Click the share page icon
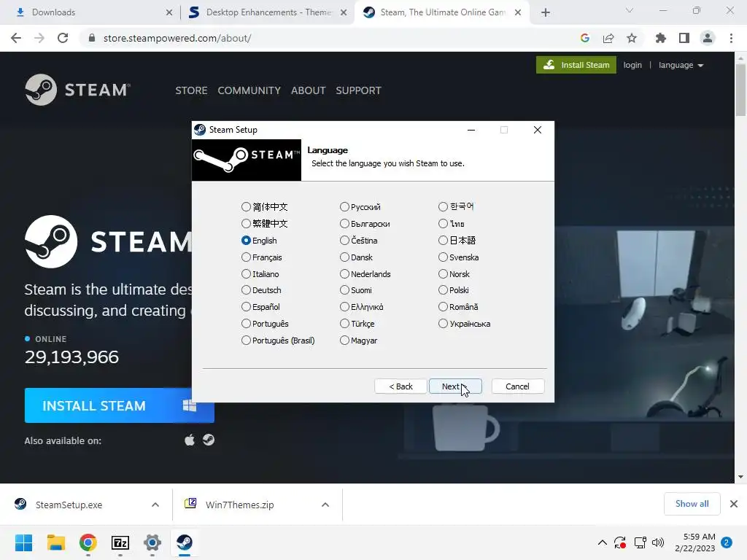The width and height of the screenshot is (747, 560). pos(608,38)
